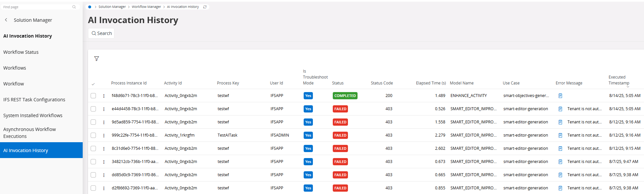Open IFS REST Task Configurations

34,100
